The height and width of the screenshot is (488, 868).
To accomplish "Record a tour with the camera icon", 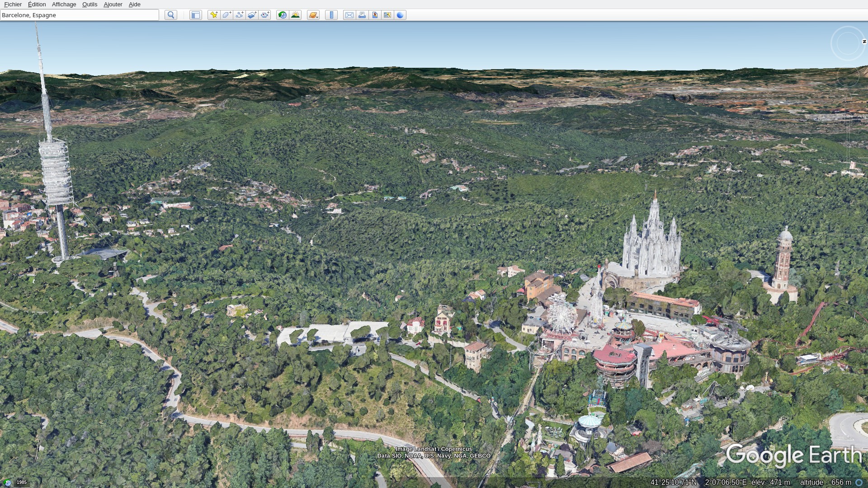I will pyautogui.click(x=264, y=15).
